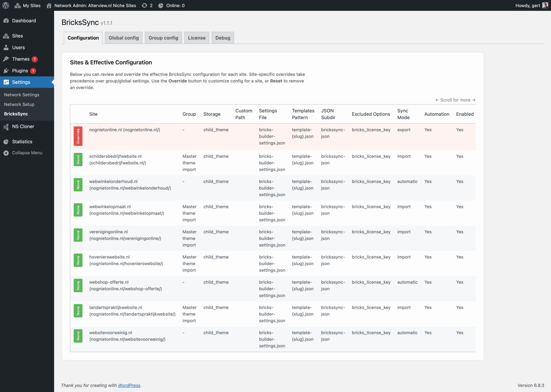Click the Themes paintbrush icon
551x392 pixels.
point(6,59)
